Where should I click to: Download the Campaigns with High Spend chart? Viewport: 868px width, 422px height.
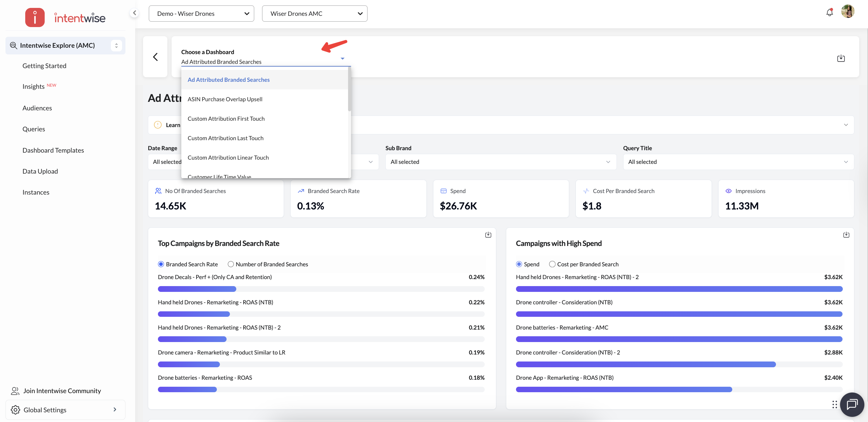click(x=846, y=235)
